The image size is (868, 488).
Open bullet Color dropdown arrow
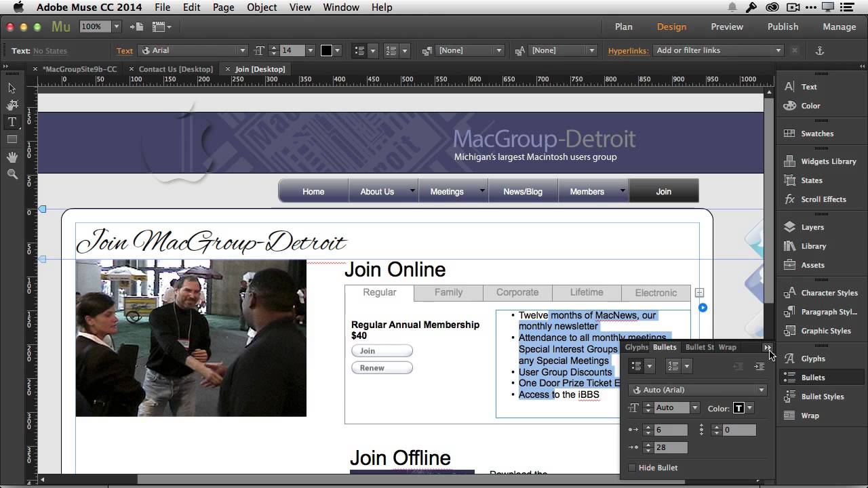pos(749,408)
